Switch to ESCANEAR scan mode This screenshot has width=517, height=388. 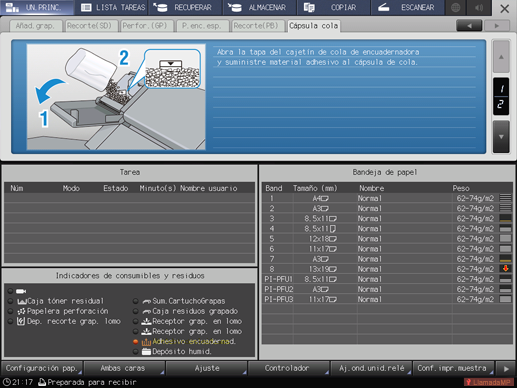pos(407,7)
